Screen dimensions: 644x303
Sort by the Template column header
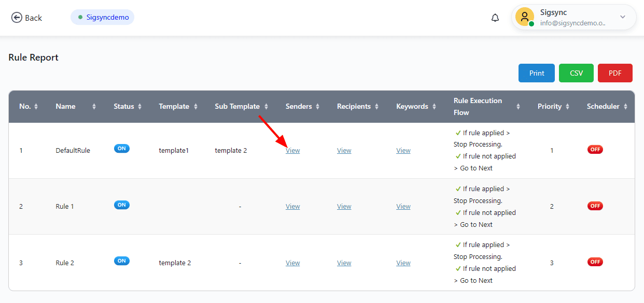[x=174, y=107]
